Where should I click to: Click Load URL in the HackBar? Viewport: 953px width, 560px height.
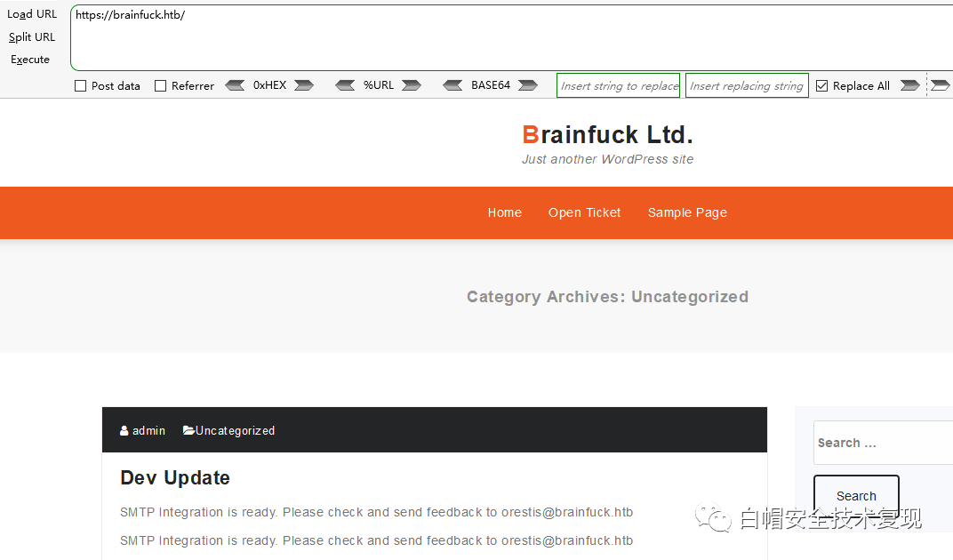point(32,14)
